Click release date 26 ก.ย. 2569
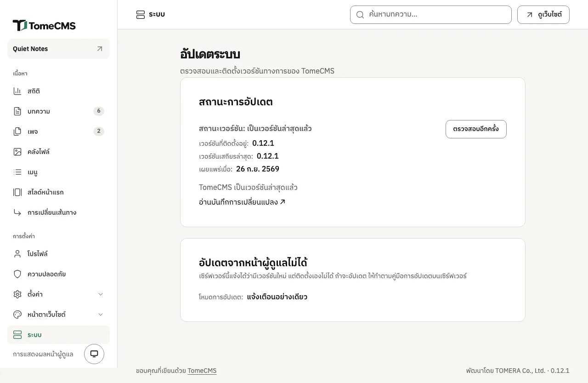Viewport: 588px width, 383px height. pyautogui.click(x=258, y=169)
